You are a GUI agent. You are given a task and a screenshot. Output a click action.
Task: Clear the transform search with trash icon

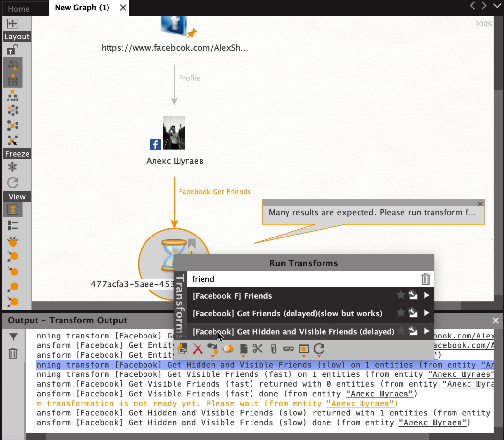tap(425, 279)
